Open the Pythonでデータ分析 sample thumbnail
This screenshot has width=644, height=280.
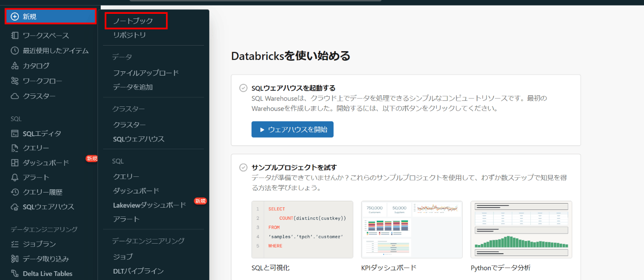(x=521, y=229)
